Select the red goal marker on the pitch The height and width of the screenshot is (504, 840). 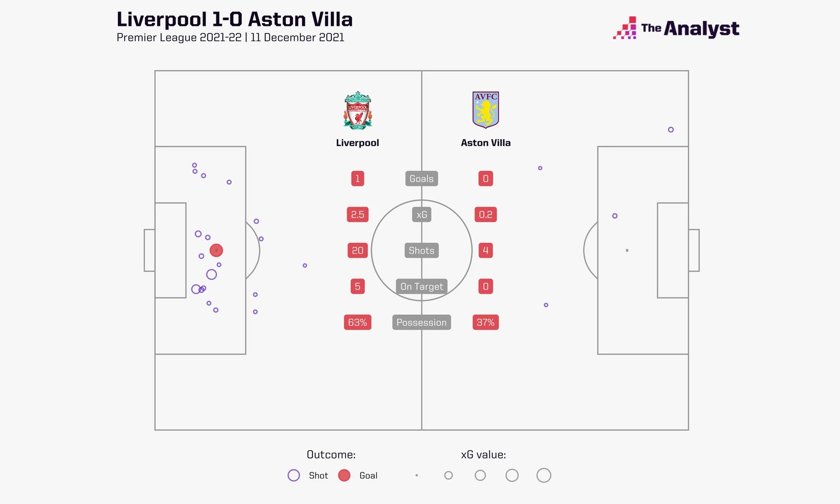point(216,250)
